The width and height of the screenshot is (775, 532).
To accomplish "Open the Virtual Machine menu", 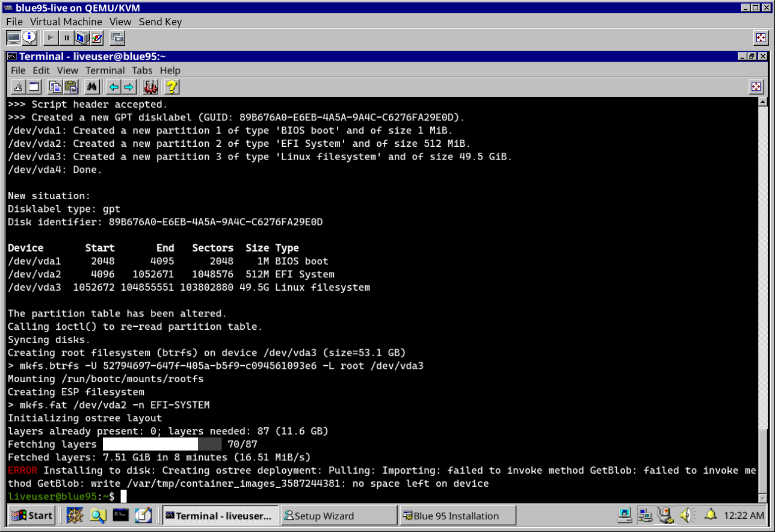I will (x=66, y=22).
